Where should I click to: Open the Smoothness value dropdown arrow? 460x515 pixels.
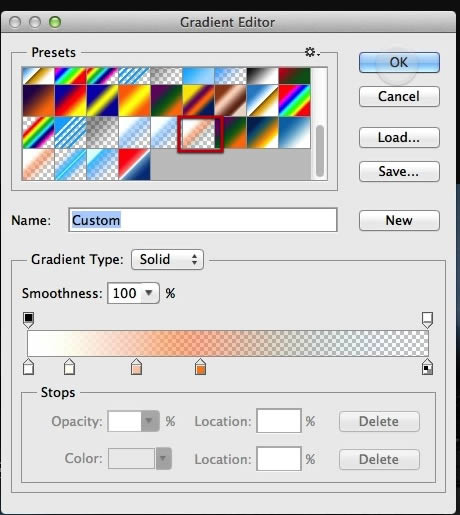pos(149,293)
